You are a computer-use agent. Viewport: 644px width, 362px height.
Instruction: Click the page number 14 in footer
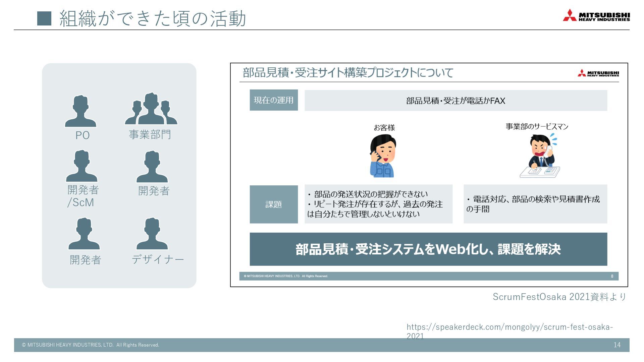click(617, 345)
